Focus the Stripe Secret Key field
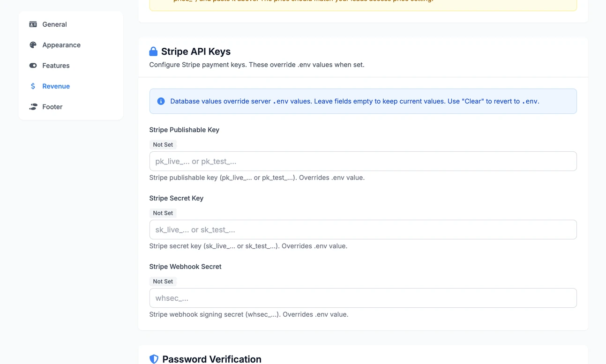Screen dimensions: 606x364 pos(363,230)
